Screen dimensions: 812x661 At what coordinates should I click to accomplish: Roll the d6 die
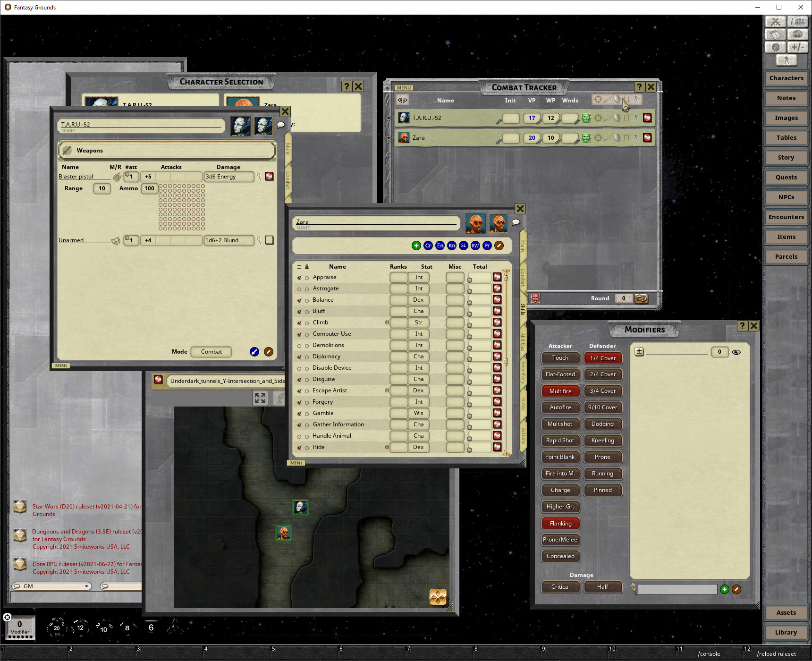coord(151,627)
